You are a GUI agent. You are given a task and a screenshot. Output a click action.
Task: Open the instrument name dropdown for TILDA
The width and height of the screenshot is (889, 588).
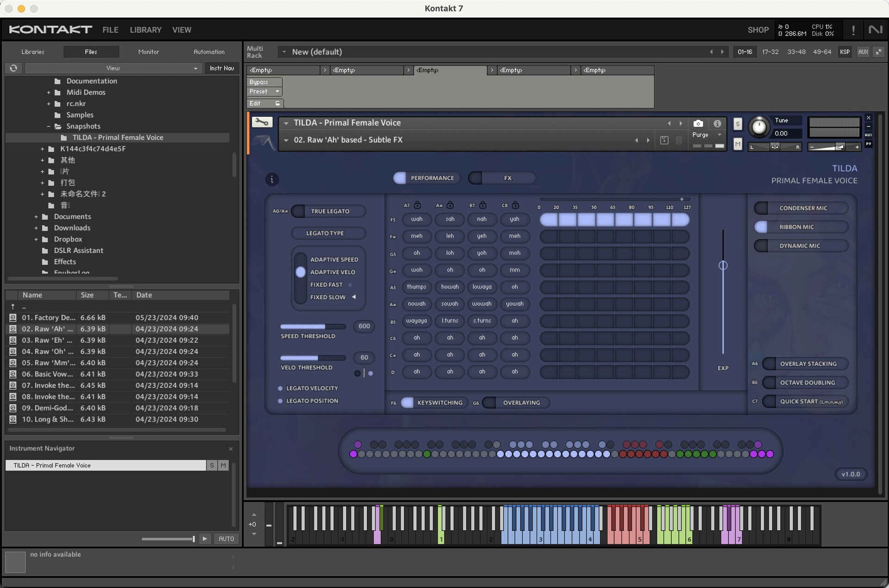(x=286, y=123)
